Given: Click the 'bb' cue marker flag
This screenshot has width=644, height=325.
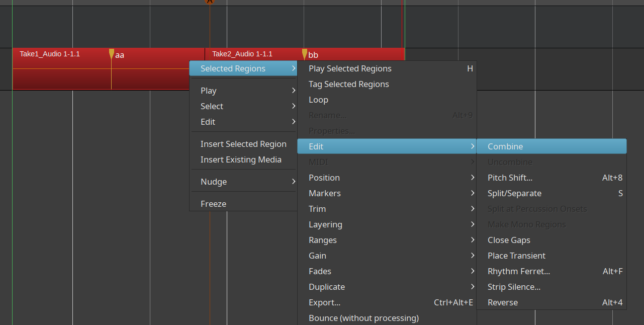Looking at the screenshot, I should coord(305,54).
